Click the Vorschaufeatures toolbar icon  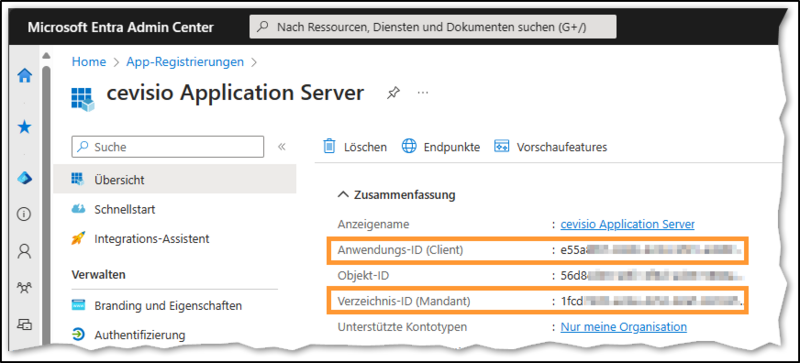pyautogui.click(x=502, y=147)
